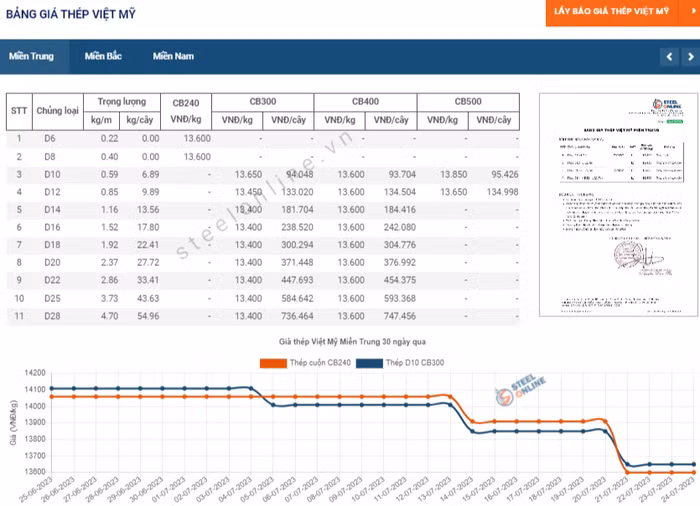Click the 593.368 price in D25 row
Image resolution: width=700 pixels, height=506 pixels.
tap(400, 298)
